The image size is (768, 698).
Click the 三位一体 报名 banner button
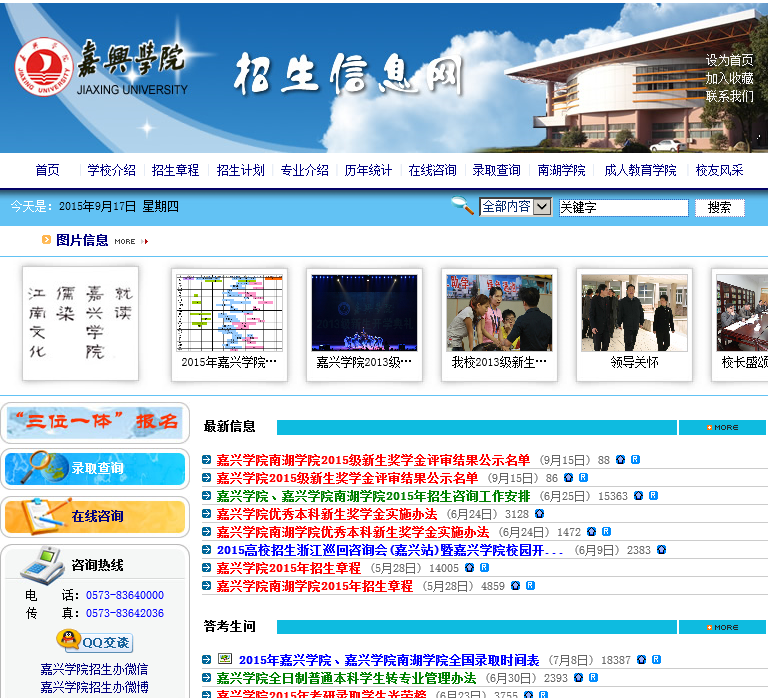pyautogui.click(x=95, y=423)
